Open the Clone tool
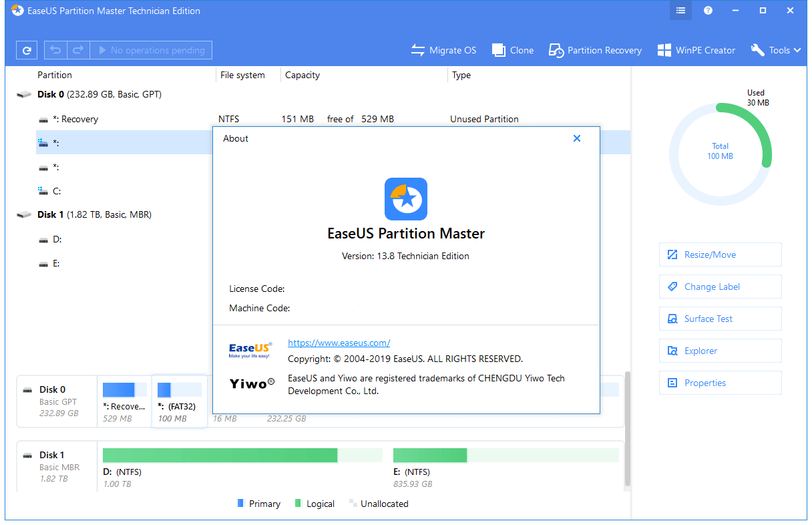This screenshot has width=812, height=525. click(x=512, y=49)
